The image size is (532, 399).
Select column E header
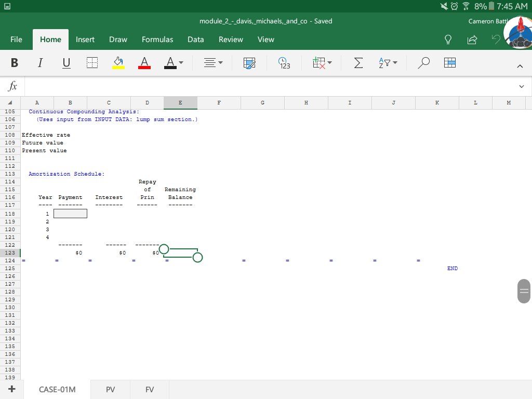tap(180, 102)
